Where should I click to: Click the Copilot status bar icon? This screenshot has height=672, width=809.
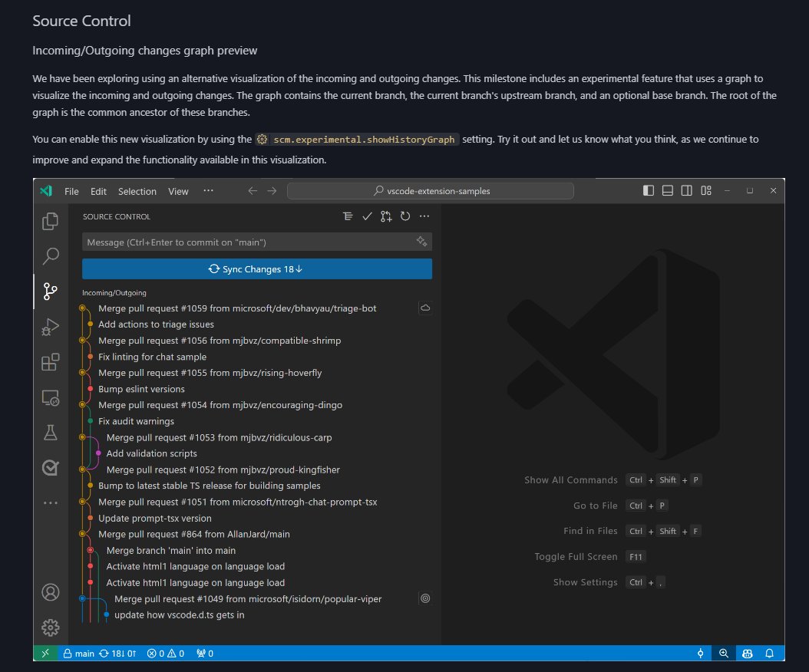[x=747, y=654]
